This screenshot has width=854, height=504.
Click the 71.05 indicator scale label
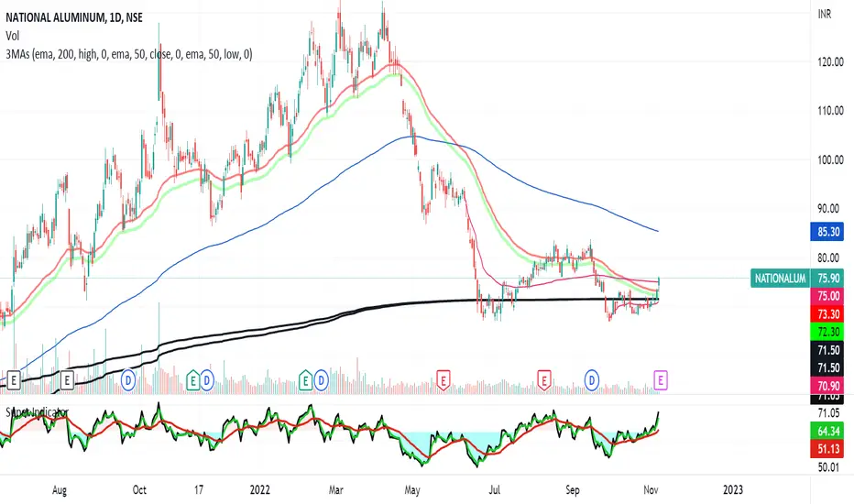point(828,413)
